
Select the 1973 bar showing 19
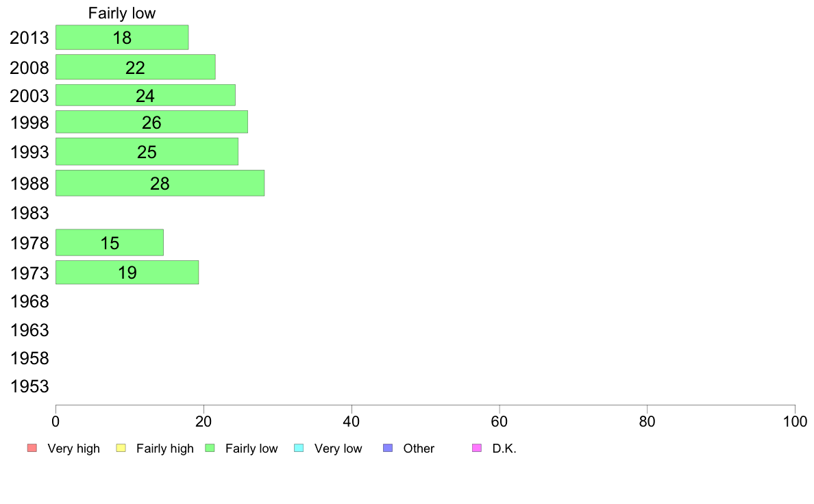127,273
